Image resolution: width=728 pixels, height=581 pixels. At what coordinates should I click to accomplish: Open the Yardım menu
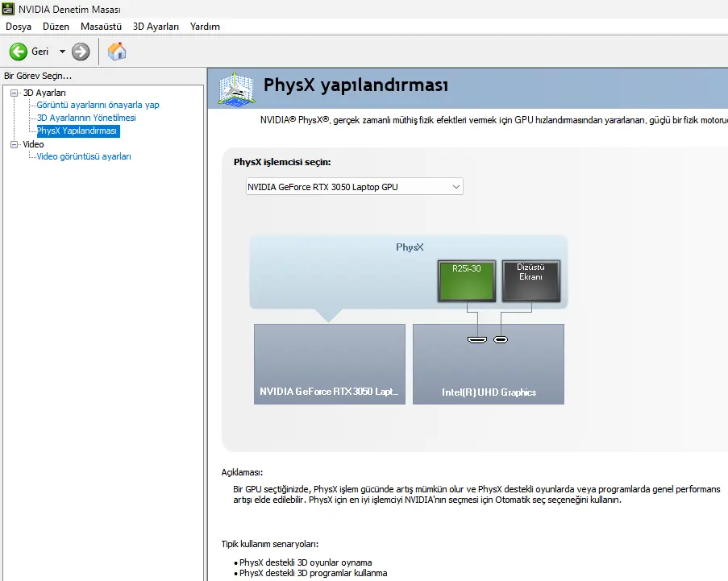point(205,27)
